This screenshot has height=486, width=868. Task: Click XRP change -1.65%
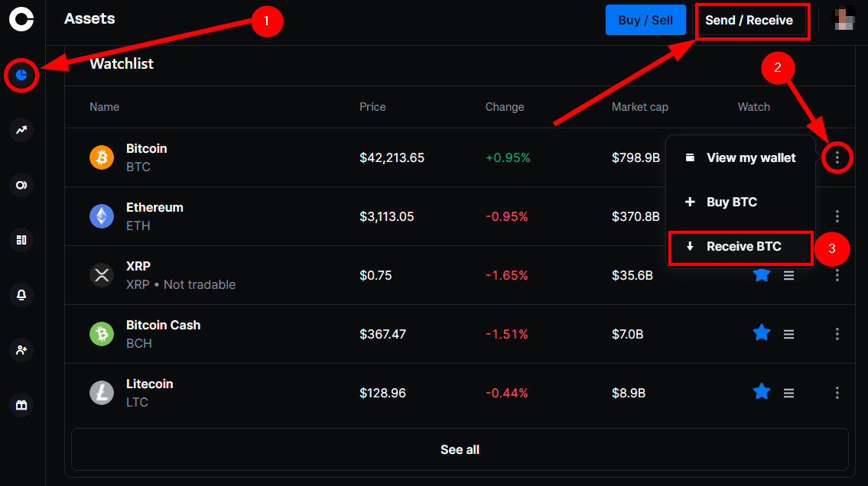coord(506,275)
